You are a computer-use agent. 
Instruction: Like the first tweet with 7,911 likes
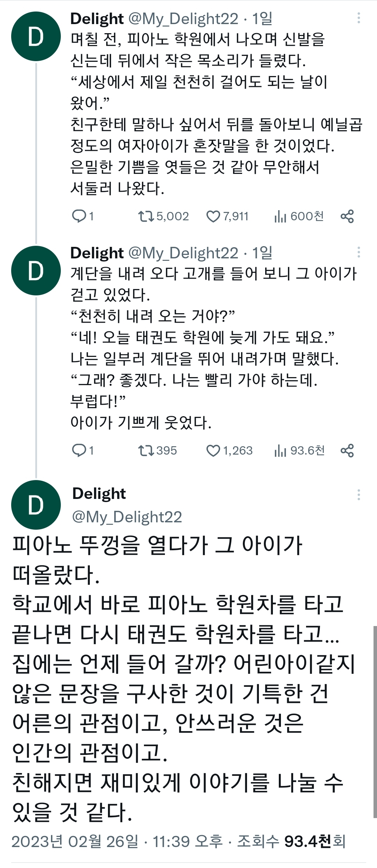click(x=213, y=216)
